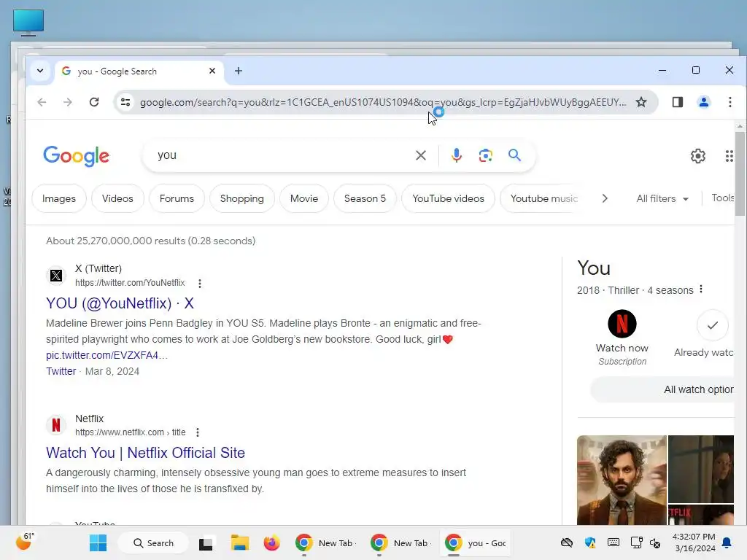This screenshot has height=560, width=747.
Task: Click the magnifier search button
Action: coord(514,155)
